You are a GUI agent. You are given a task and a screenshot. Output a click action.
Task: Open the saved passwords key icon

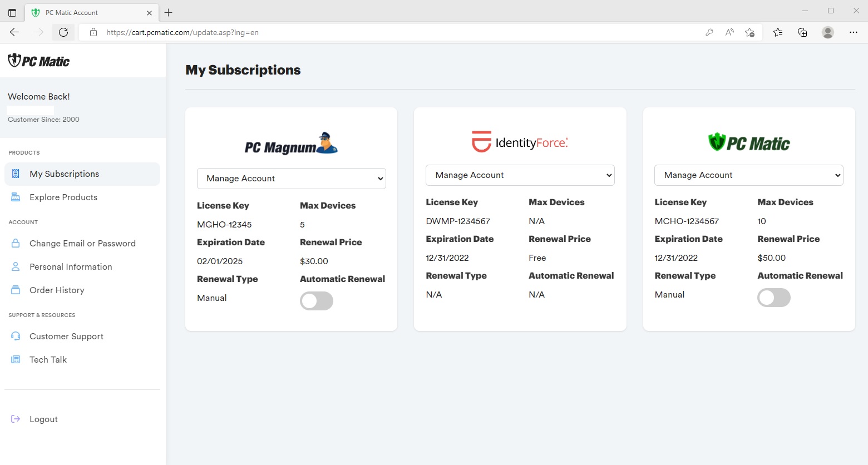(x=709, y=32)
